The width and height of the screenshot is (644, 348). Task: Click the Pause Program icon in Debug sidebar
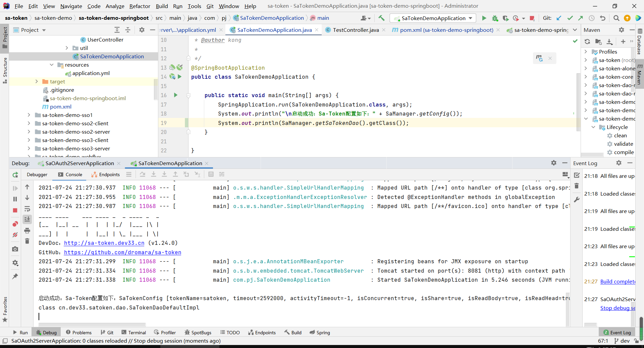point(15,199)
